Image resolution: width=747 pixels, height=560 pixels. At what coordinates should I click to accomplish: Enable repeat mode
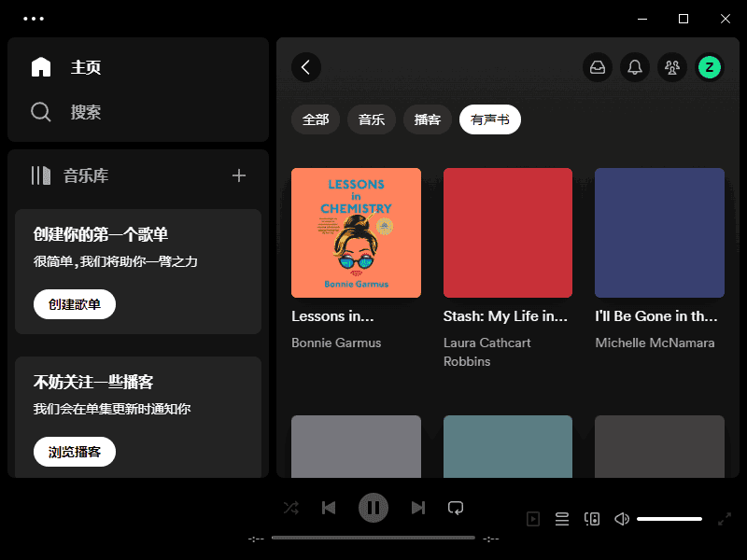coord(456,507)
